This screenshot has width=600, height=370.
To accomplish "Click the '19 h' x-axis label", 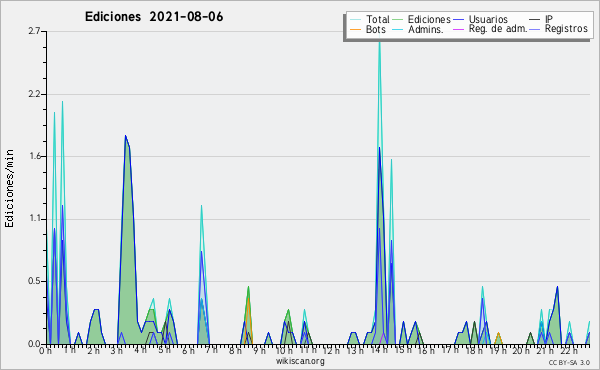I will tap(498, 350).
